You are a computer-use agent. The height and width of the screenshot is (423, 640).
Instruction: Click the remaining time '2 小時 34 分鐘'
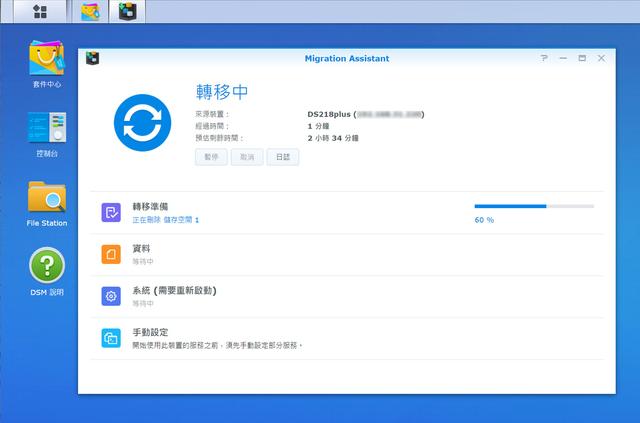333,138
